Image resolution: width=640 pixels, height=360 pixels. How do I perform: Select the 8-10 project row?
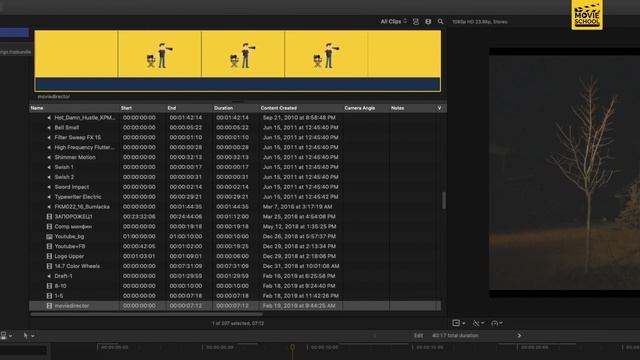[x=235, y=286]
